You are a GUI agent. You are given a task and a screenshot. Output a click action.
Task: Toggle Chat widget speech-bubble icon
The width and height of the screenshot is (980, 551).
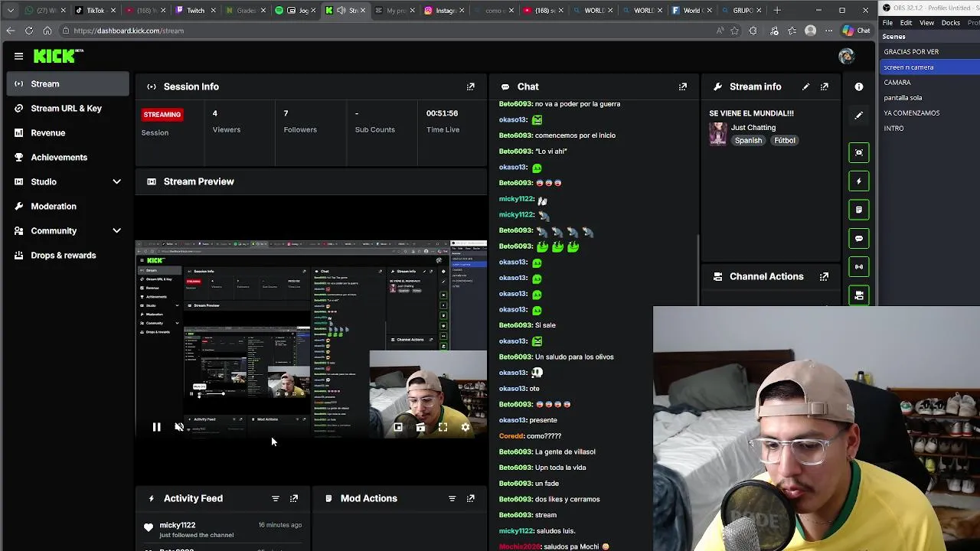859,238
